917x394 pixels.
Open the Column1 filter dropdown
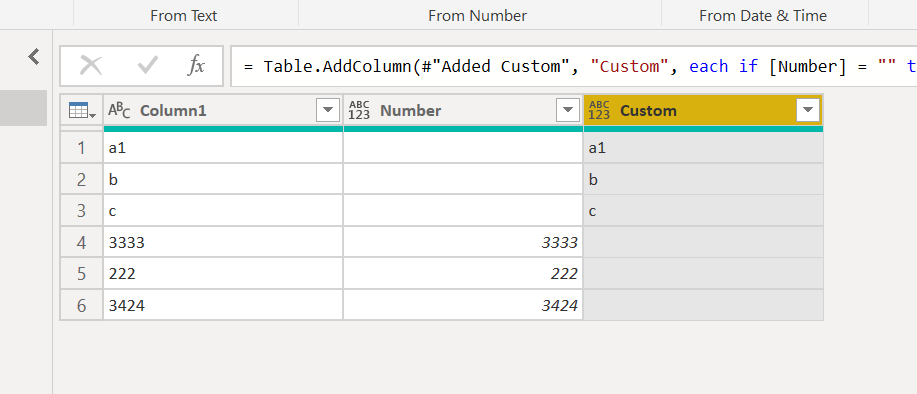(x=328, y=110)
